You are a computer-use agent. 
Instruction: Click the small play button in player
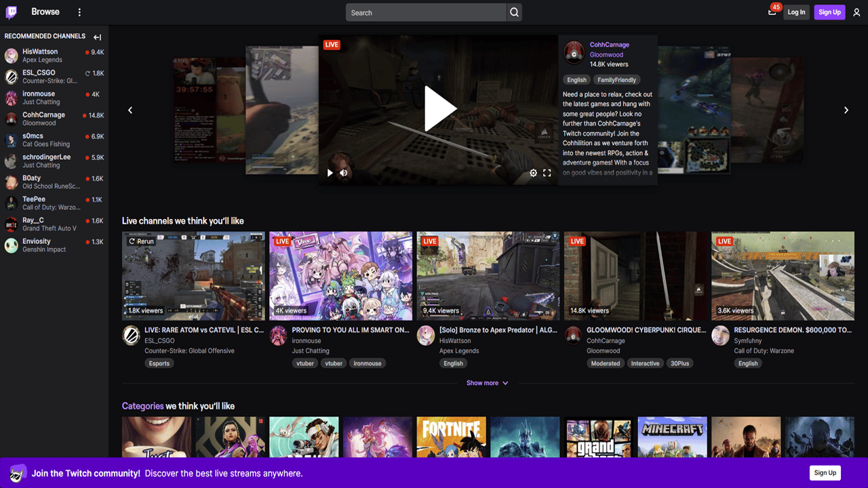click(x=330, y=173)
